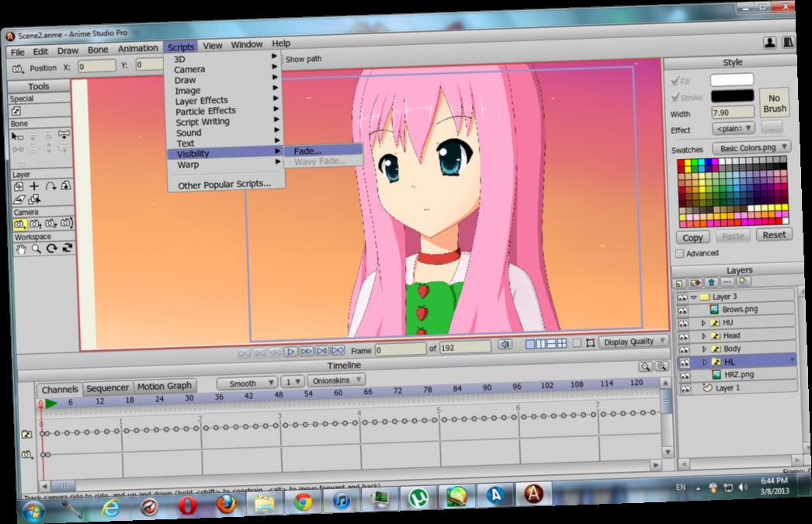Zoom out the timeline

(646, 367)
